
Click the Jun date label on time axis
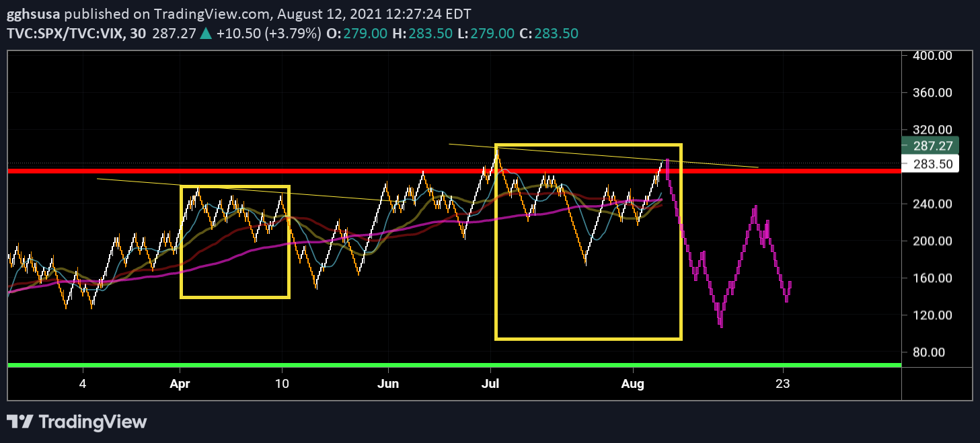388,384
